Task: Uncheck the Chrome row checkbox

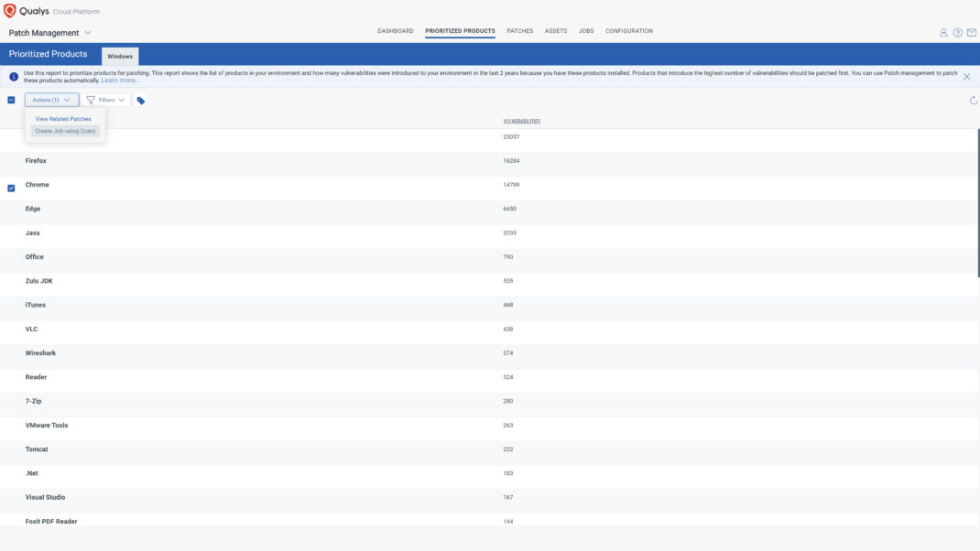Action: 11,188
